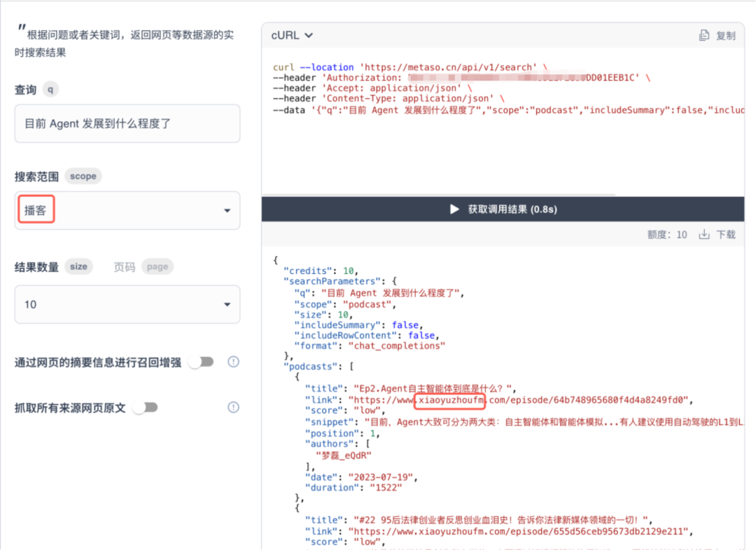Click the --data JSON payload line
The image size is (756, 550).
click(509, 110)
